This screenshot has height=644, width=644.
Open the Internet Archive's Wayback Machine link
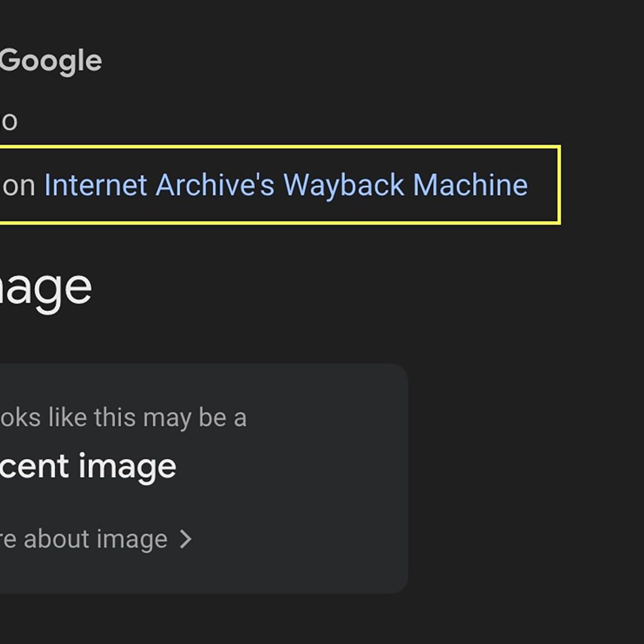click(x=286, y=185)
